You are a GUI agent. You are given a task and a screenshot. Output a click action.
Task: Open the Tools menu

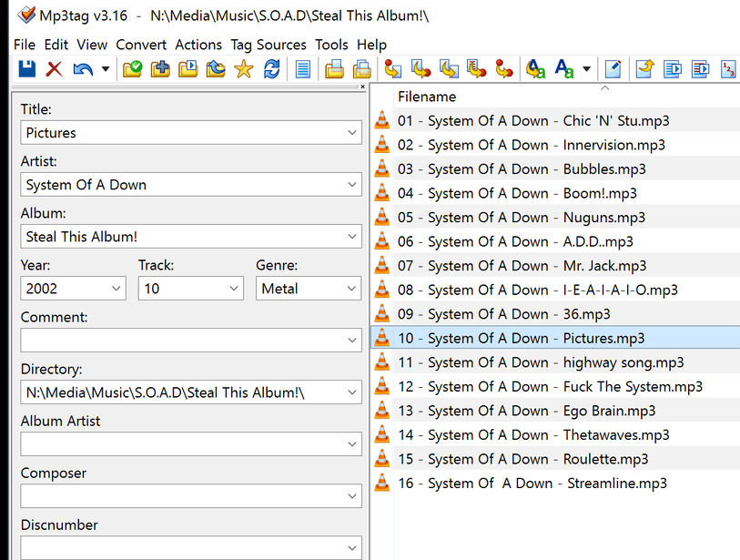click(x=332, y=45)
